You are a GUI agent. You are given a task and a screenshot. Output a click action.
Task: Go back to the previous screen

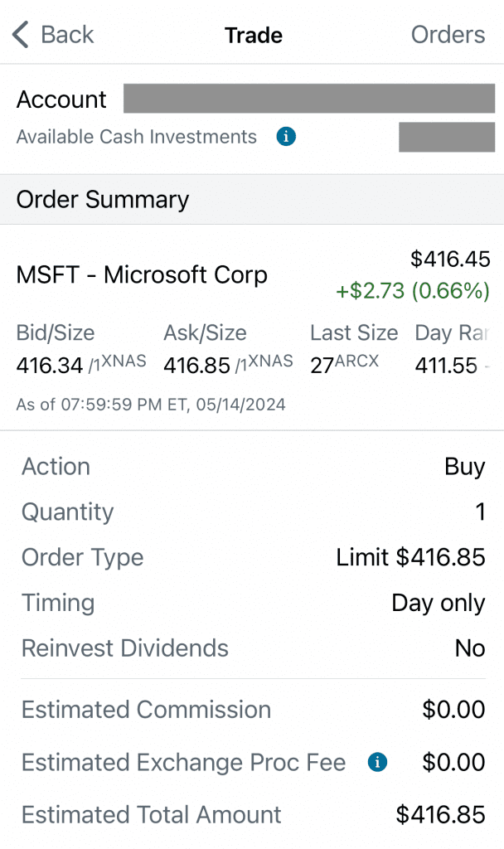(x=52, y=35)
